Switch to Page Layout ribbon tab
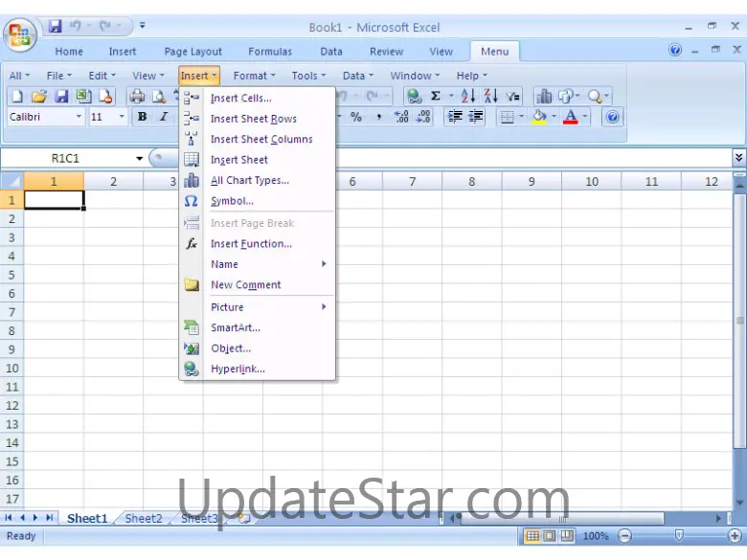This screenshot has height=560, width=747. point(192,52)
